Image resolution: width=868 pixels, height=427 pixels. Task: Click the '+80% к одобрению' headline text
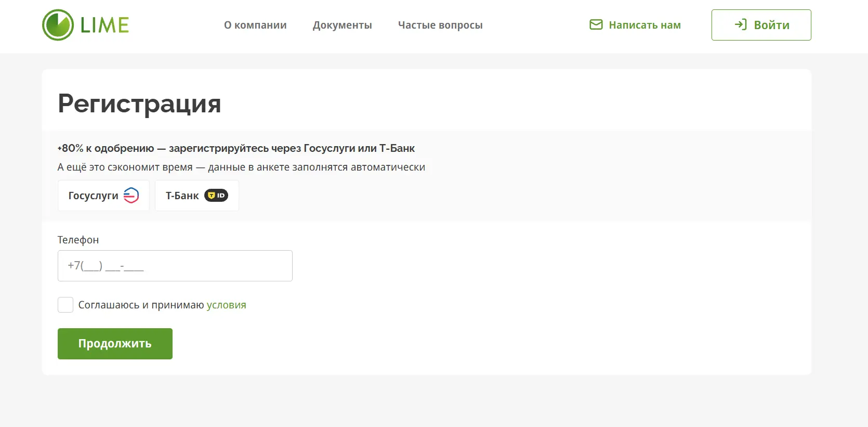[236, 148]
